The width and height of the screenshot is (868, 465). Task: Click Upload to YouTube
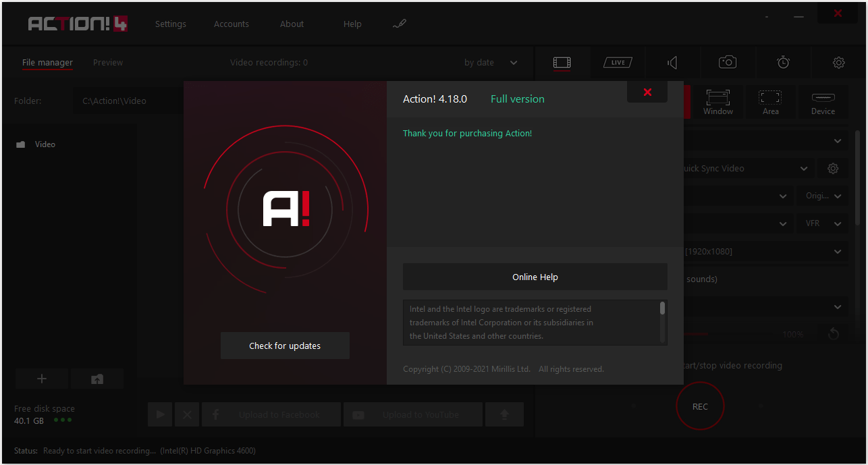413,414
